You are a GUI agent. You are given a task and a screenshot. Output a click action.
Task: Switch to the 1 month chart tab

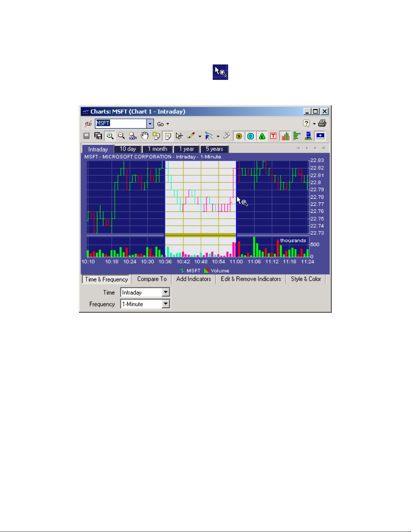(157, 149)
